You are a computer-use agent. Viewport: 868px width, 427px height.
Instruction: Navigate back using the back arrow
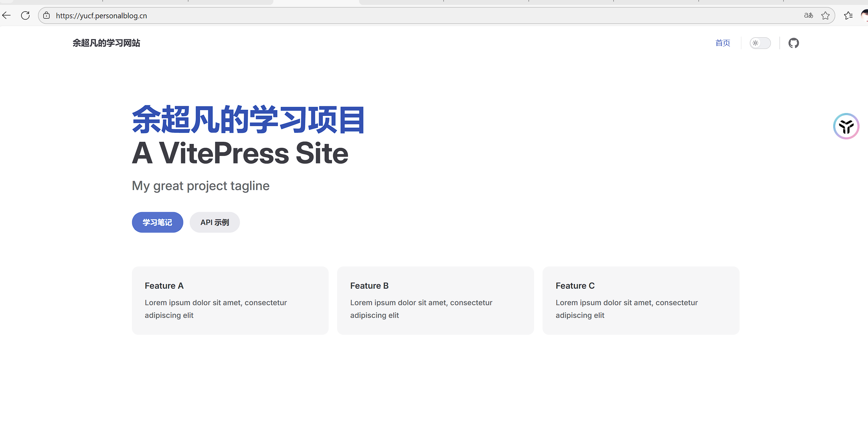click(x=6, y=15)
